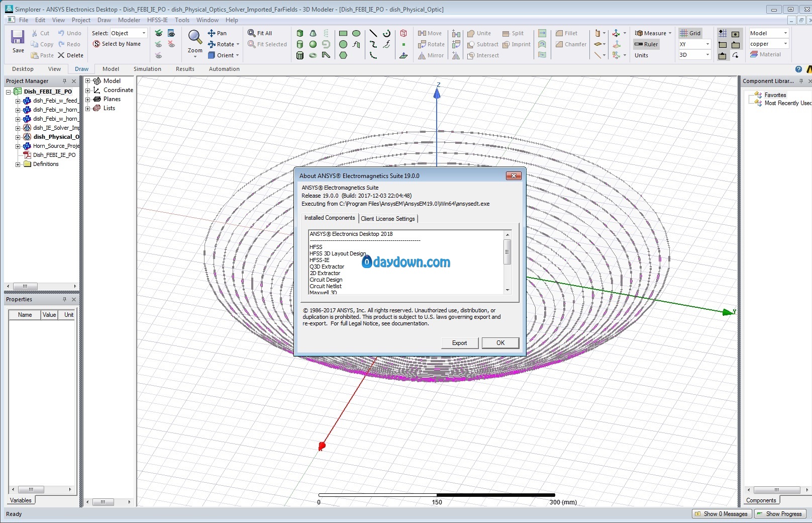The image size is (812, 523).
Task: Click Show Progress button
Action: click(780, 514)
